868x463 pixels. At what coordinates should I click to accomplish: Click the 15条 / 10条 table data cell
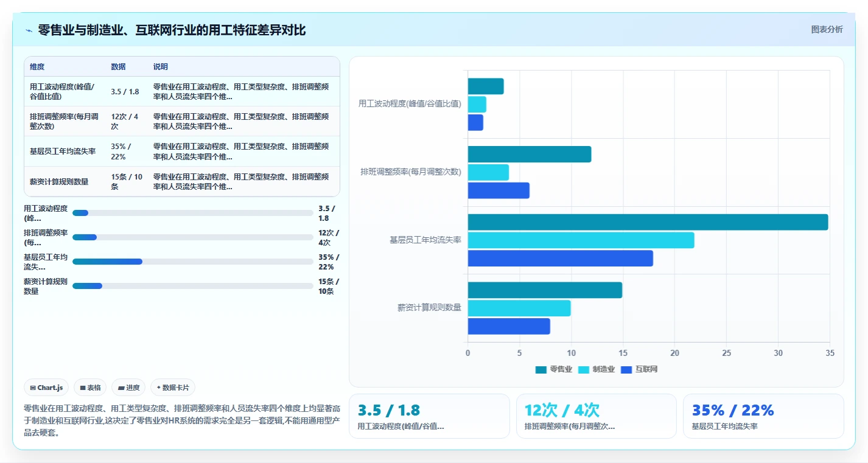[127, 181]
